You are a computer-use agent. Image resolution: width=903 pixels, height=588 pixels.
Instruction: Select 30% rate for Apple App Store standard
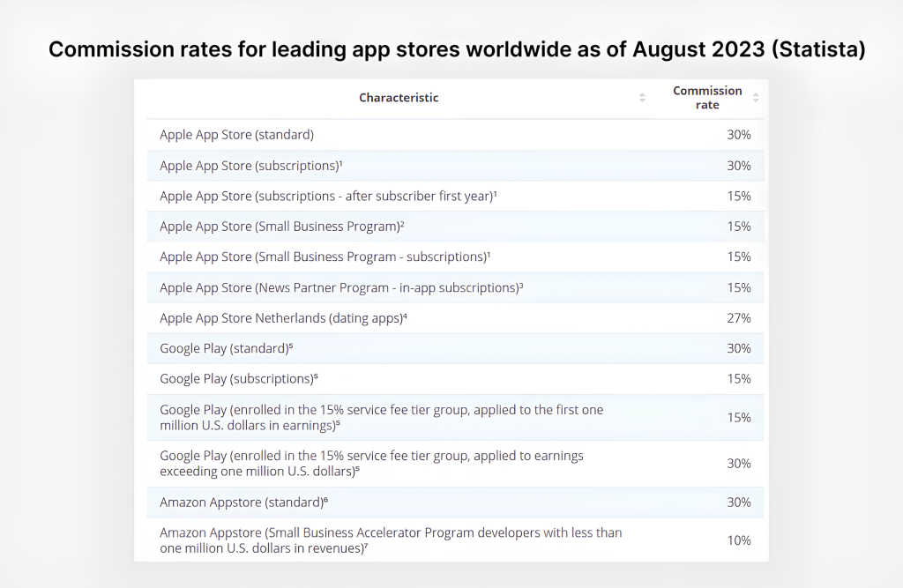(739, 135)
